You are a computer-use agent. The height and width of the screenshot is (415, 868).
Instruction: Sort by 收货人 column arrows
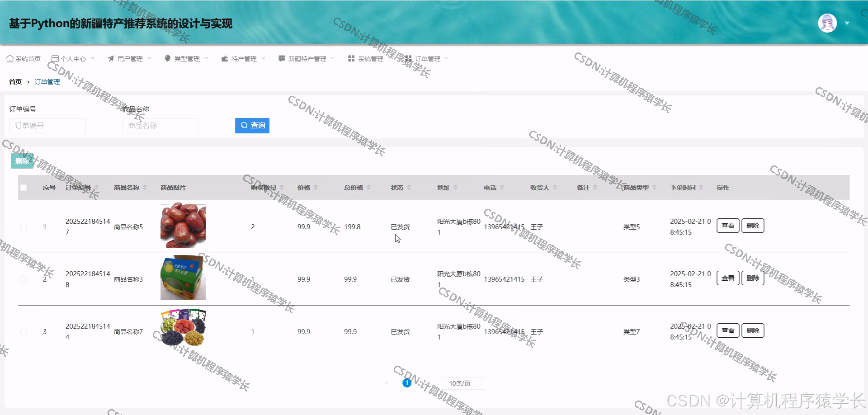(555, 188)
